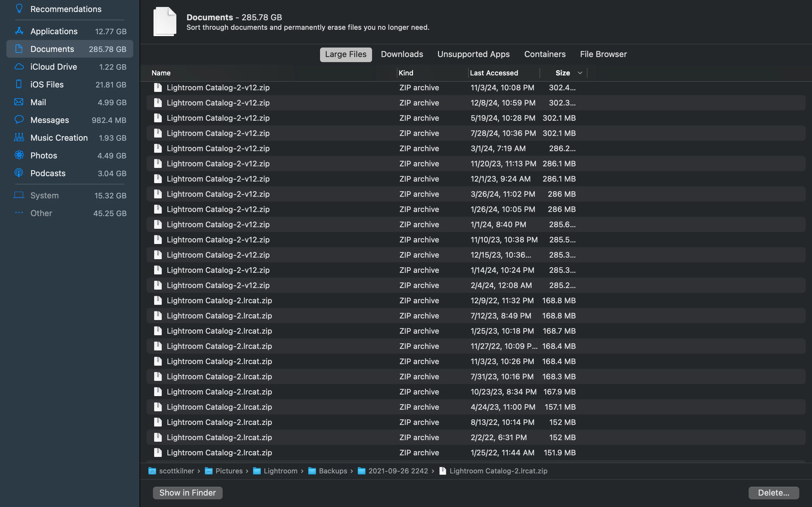Select the Music Creation icon
The height and width of the screenshot is (507, 812).
(x=19, y=138)
